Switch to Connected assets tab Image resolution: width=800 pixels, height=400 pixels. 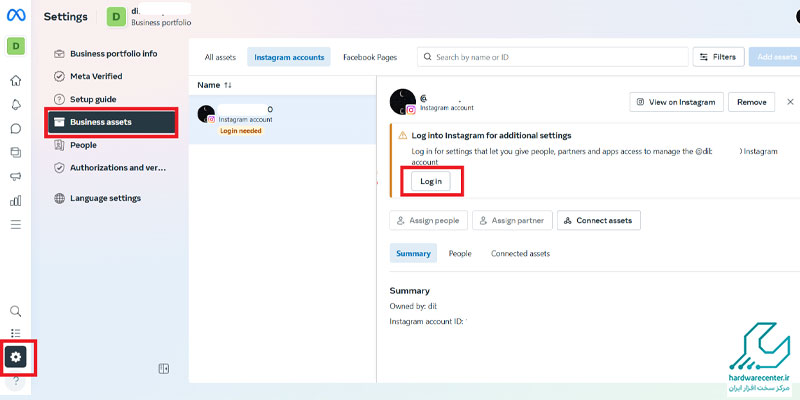pos(520,253)
